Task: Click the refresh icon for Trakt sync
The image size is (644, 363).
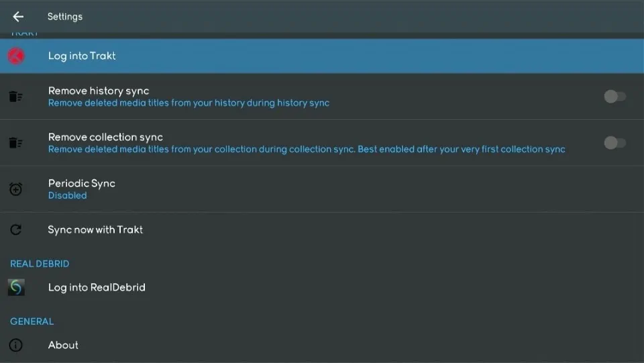Action: click(16, 229)
